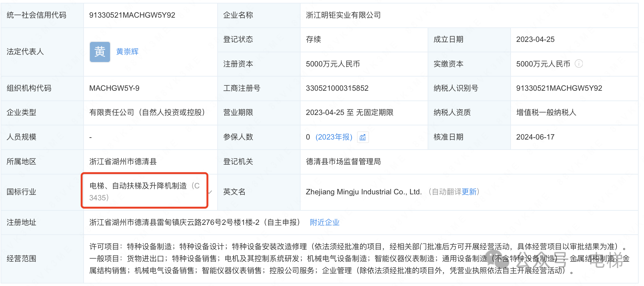The image size is (644, 286).
Task: Select company name 浙江明钜实业有限公司
Action: click(x=343, y=15)
